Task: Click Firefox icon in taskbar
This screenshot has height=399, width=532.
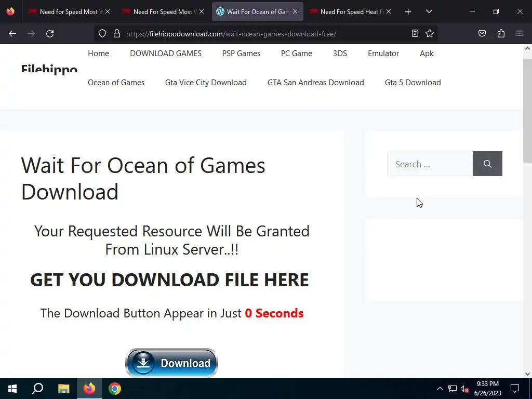Action: [89, 389]
